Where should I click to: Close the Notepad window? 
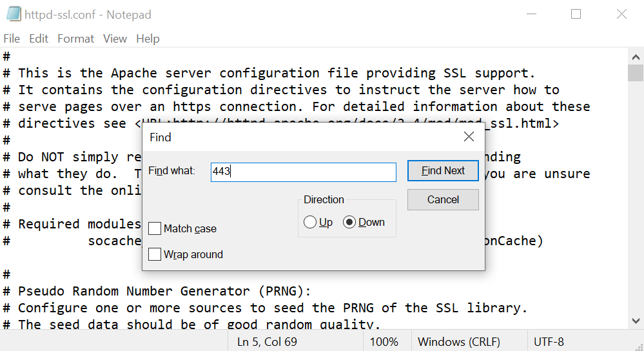click(621, 14)
